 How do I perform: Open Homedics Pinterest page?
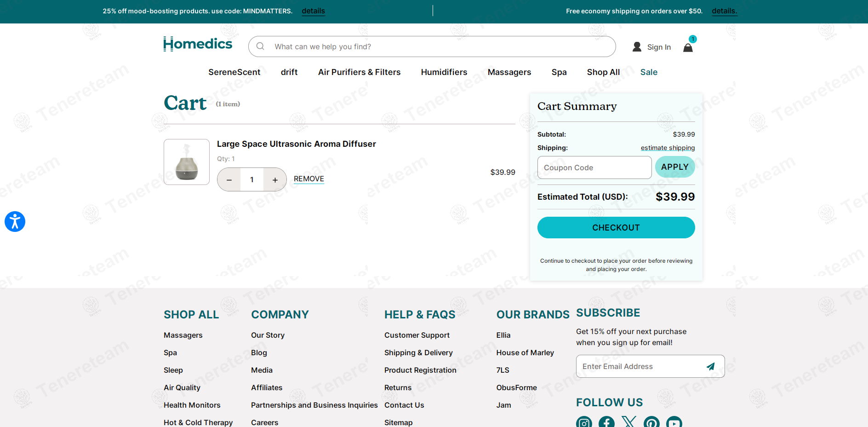point(651,422)
